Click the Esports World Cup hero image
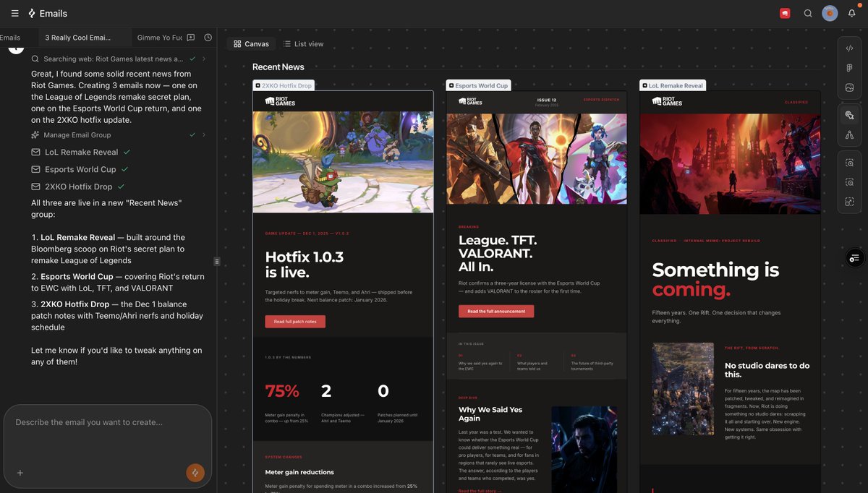Viewport: 868px width, 493px height. (537, 158)
